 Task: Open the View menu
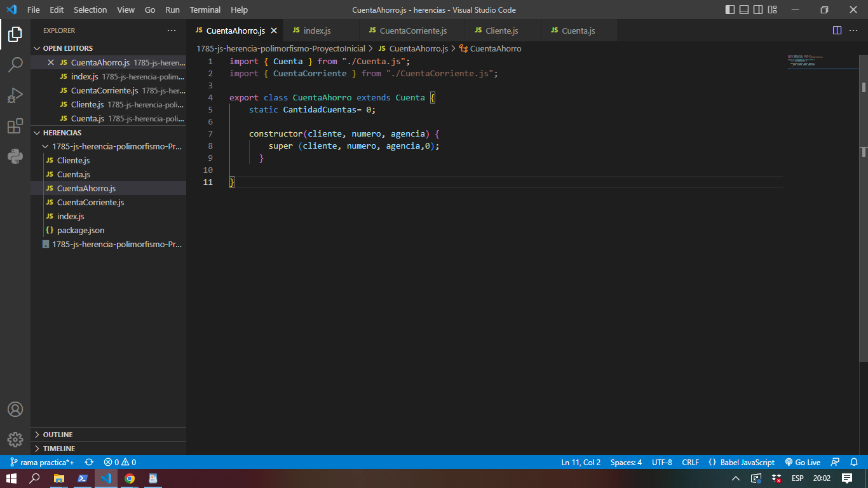(x=126, y=10)
